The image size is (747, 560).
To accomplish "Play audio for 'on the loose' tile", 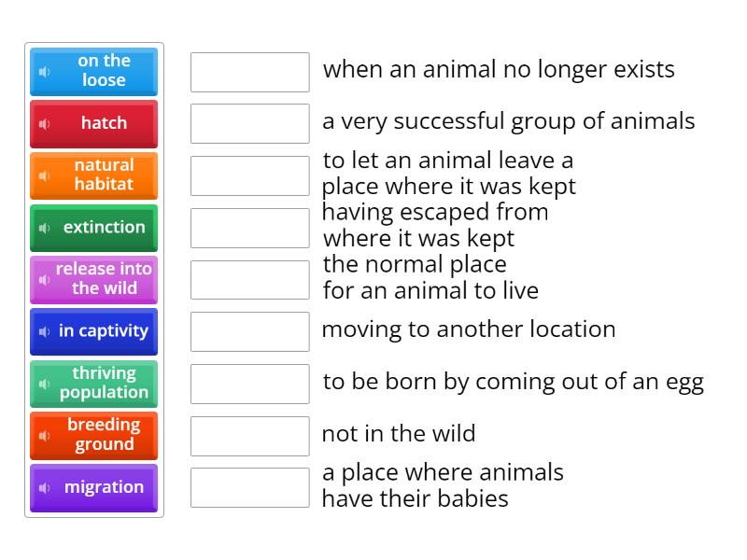I will pyautogui.click(x=44, y=72).
